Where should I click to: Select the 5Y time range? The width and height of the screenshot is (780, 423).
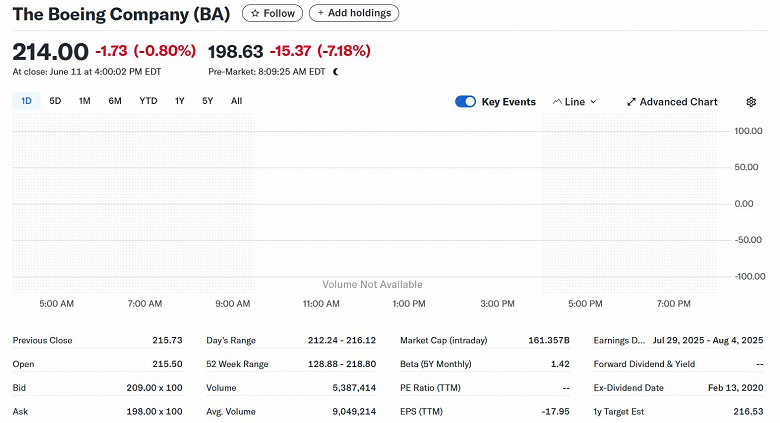coord(208,101)
